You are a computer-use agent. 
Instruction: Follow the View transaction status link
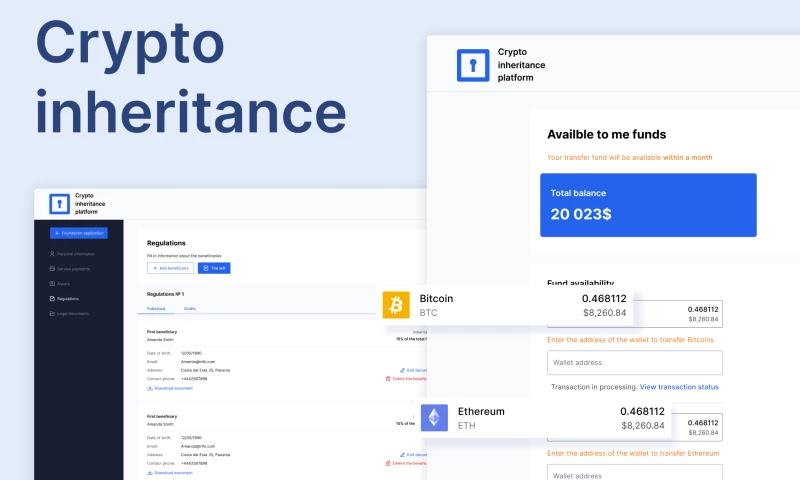pos(679,387)
